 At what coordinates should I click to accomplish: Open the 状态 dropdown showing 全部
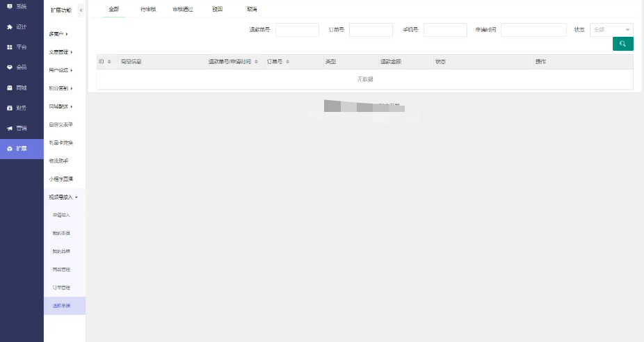611,30
